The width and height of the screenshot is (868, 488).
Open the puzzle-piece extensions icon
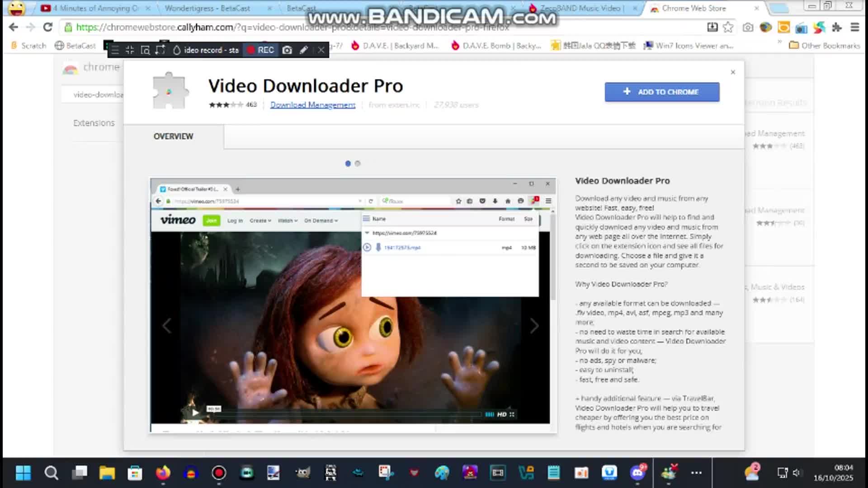tap(837, 28)
